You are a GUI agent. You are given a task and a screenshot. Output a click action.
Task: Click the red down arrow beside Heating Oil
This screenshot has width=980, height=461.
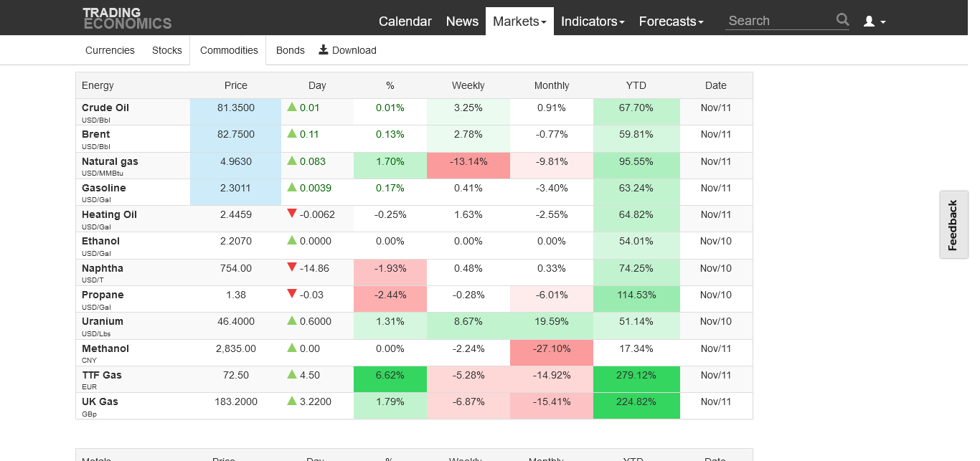pos(292,214)
